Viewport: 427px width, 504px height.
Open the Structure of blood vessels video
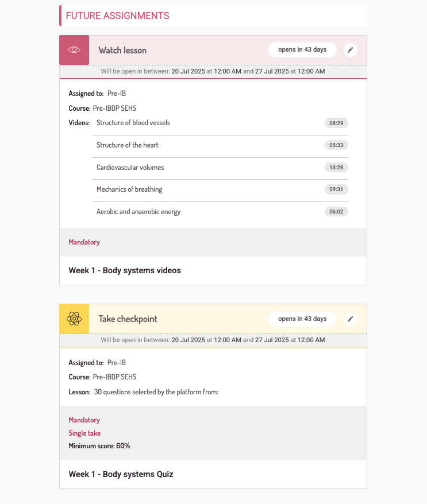click(133, 123)
